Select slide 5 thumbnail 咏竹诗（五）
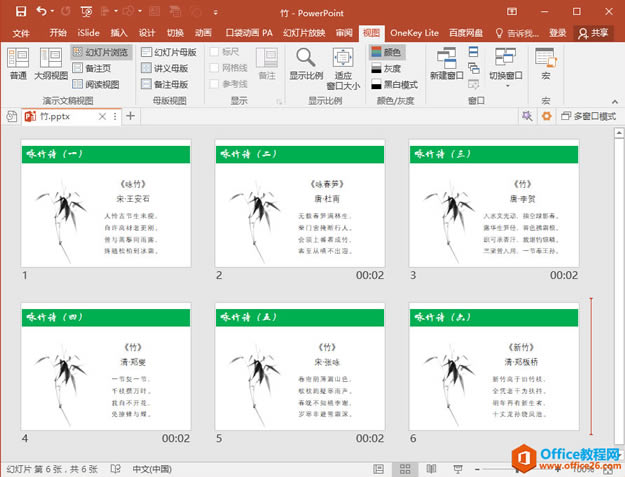Image resolution: width=625 pixels, height=477 pixels. [300, 366]
